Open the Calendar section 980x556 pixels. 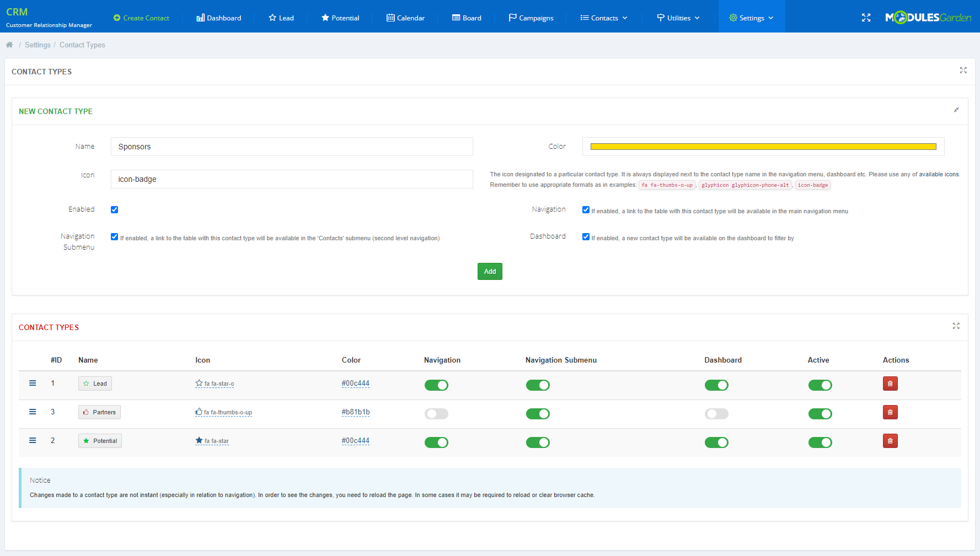[405, 18]
